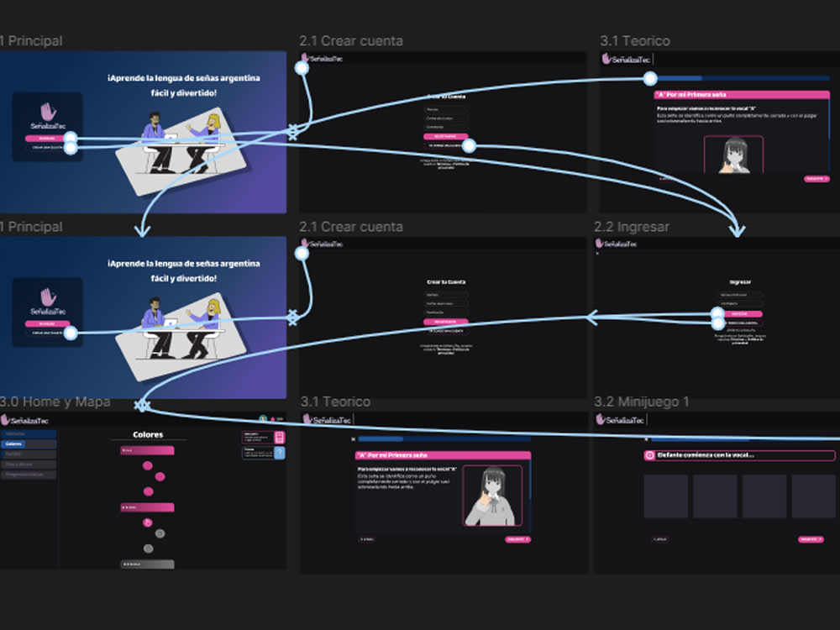Select the "2.2 Ingresar" frame label
Image resolution: width=840 pixels, height=630 pixels.
point(632,227)
